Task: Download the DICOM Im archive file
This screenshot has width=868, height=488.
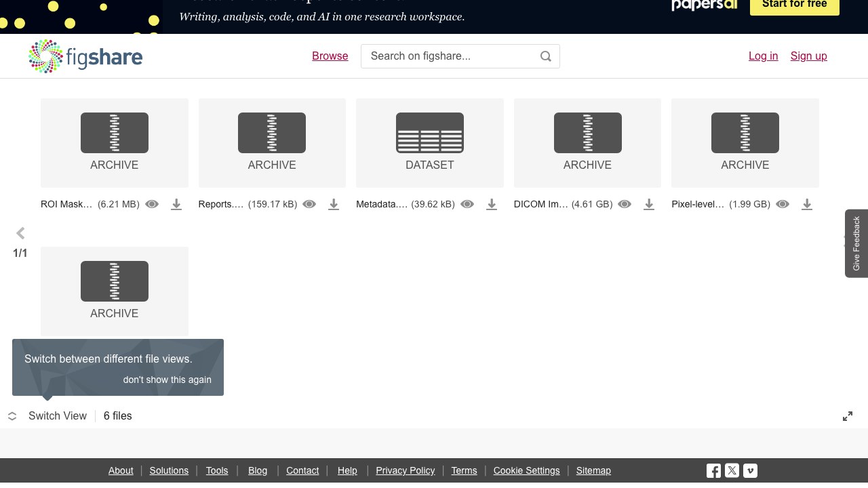Action: coord(649,204)
